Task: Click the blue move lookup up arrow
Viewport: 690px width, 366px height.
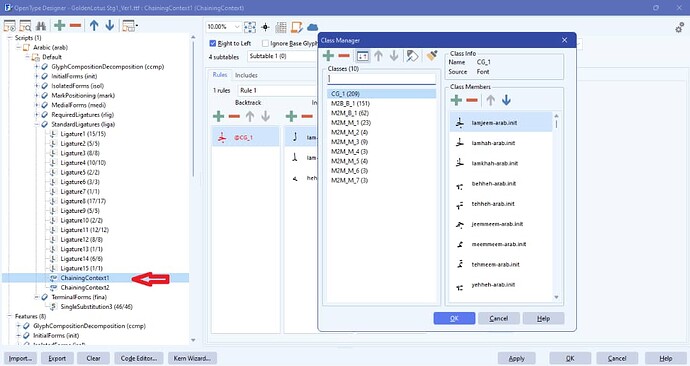Action: coord(94,26)
